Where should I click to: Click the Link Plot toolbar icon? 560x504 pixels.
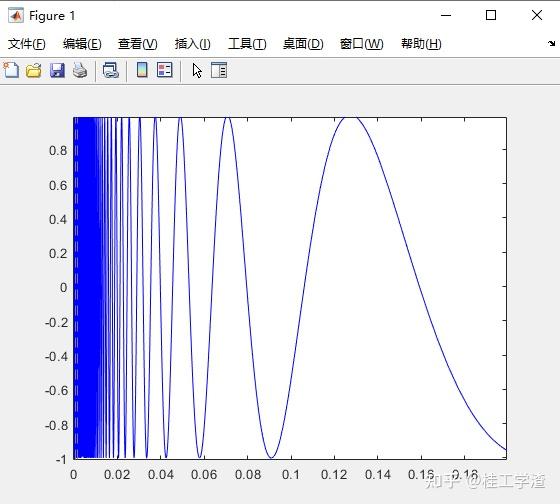click(111, 70)
